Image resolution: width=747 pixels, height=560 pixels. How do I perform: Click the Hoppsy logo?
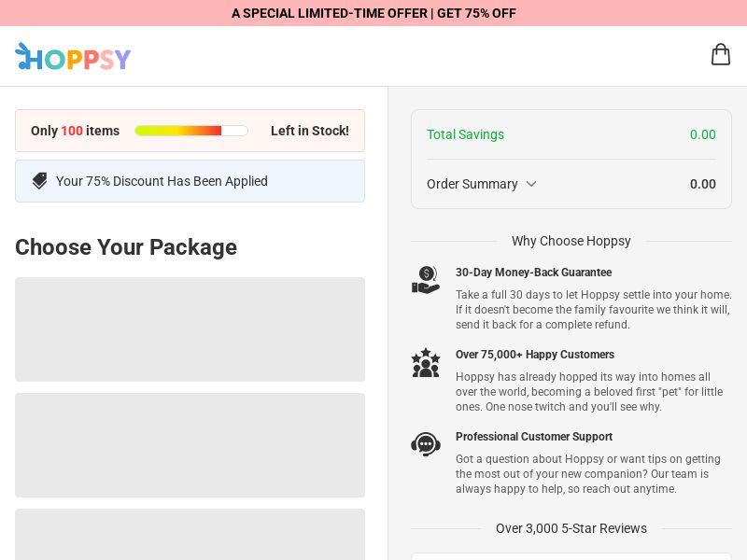(x=73, y=57)
